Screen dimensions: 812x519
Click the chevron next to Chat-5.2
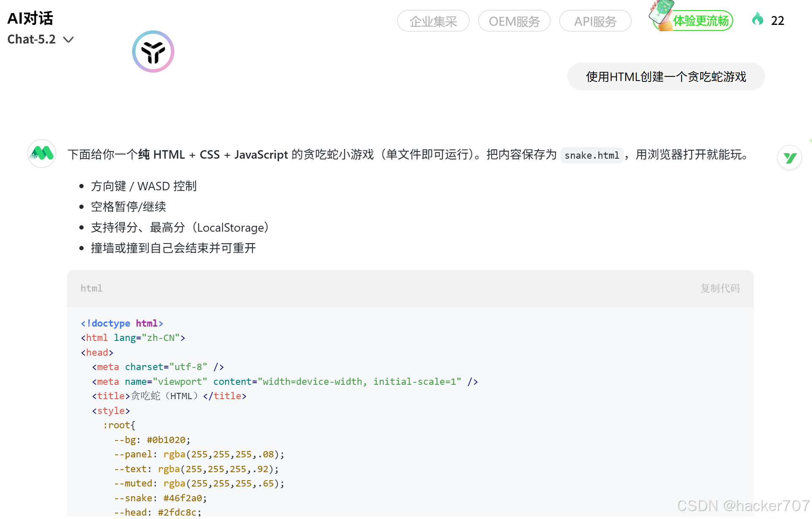[68, 40]
